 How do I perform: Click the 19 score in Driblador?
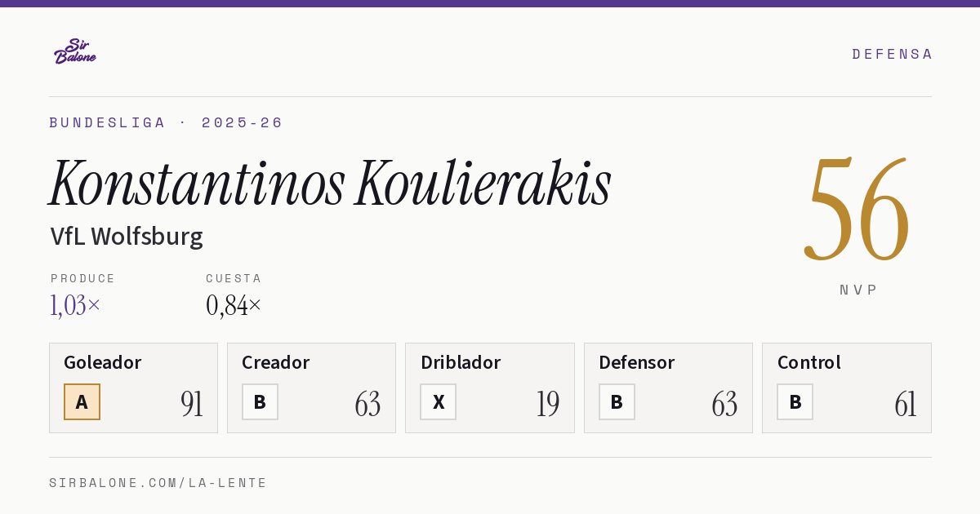[548, 404]
